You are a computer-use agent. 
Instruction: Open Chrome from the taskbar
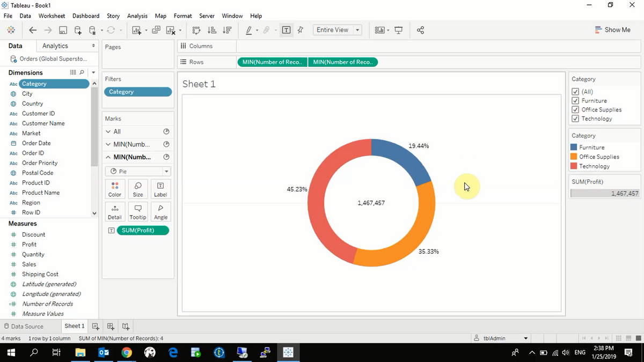(127, 352)
